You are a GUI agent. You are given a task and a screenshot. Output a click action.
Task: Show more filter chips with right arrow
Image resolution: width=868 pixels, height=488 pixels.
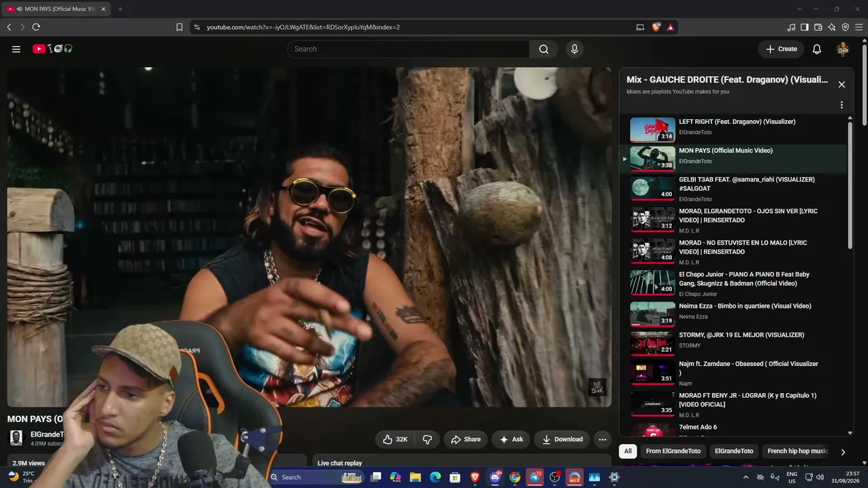(x=843, y=452)
